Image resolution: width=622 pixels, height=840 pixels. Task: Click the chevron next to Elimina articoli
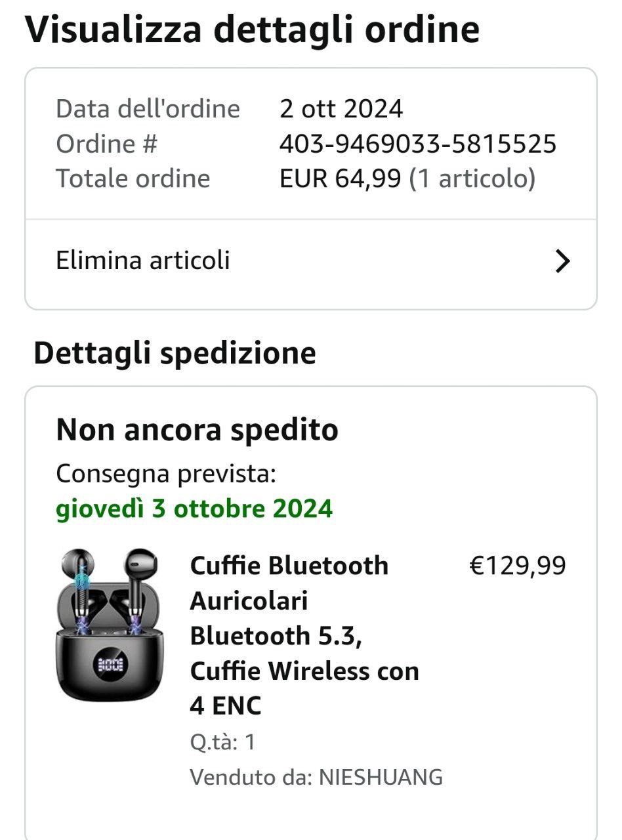click(x=562, y=262)
